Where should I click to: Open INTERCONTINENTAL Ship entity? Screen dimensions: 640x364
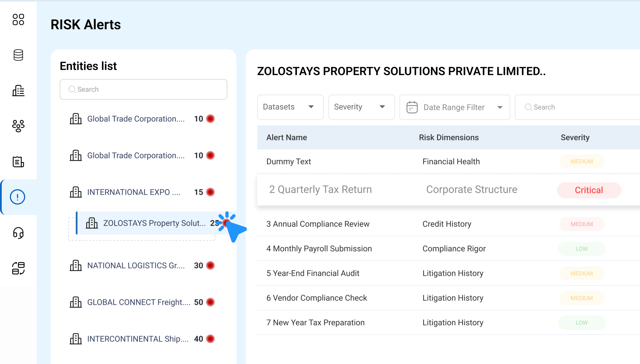[x=138, y=339]
